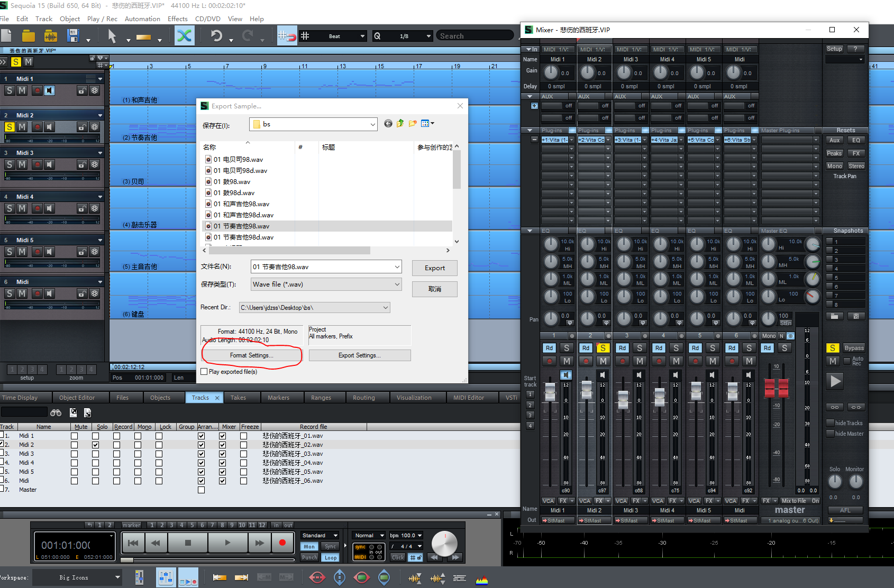
Task: Click the crossfade X icon in the toolbar
Action: click(185, 36)
